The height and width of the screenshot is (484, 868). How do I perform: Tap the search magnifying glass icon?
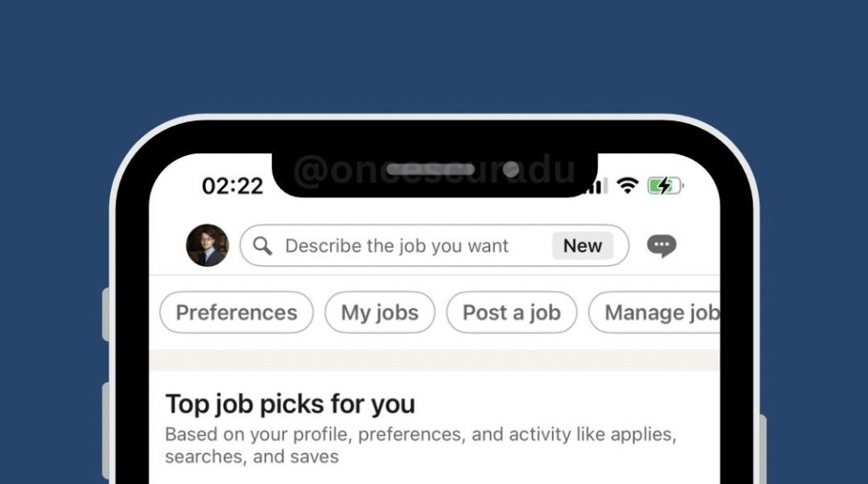263,246
